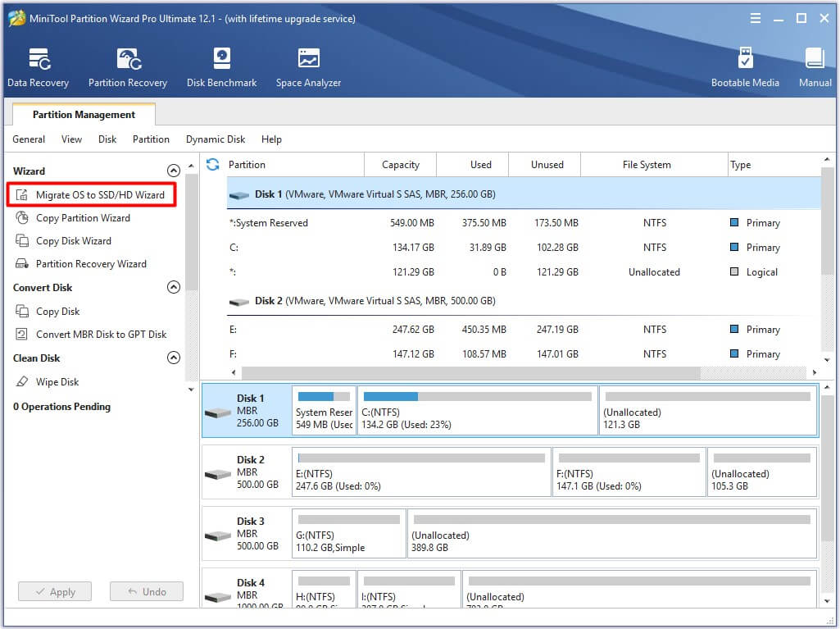
Task: Click the left sidebar scroll down arrow
Action: 191,390
